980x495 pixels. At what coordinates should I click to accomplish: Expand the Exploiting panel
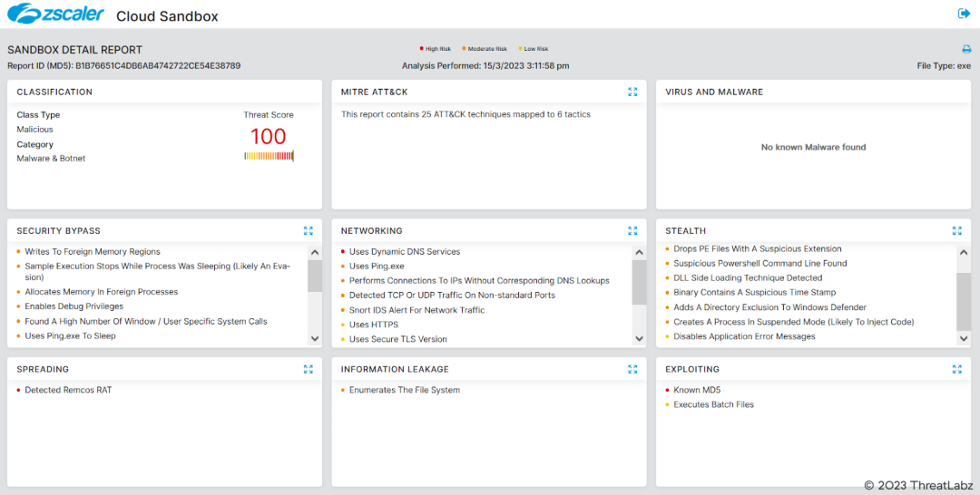pyautogui.click(x=956, y=369)
